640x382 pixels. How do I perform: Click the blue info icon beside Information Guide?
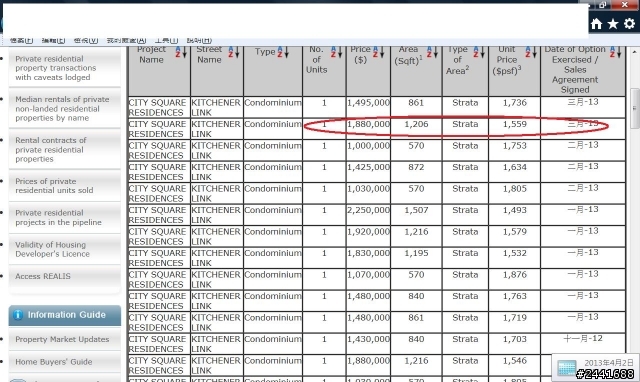click(x=18, y=315)
